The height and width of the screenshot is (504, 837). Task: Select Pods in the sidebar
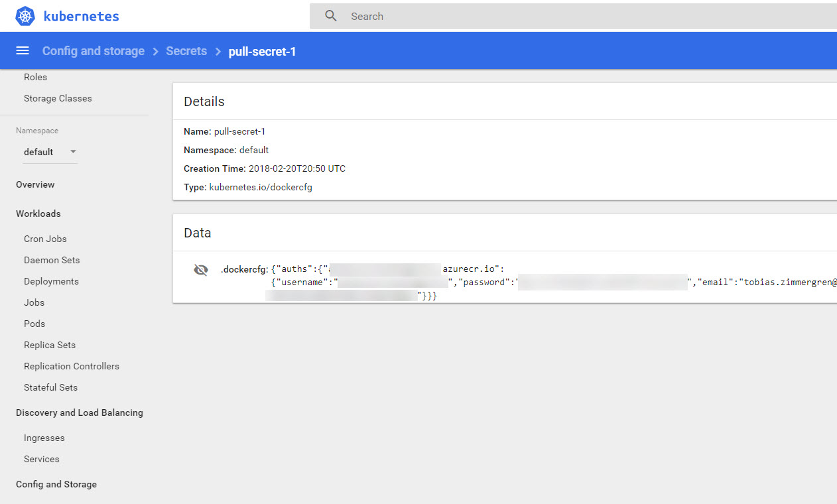coord(34,324)
